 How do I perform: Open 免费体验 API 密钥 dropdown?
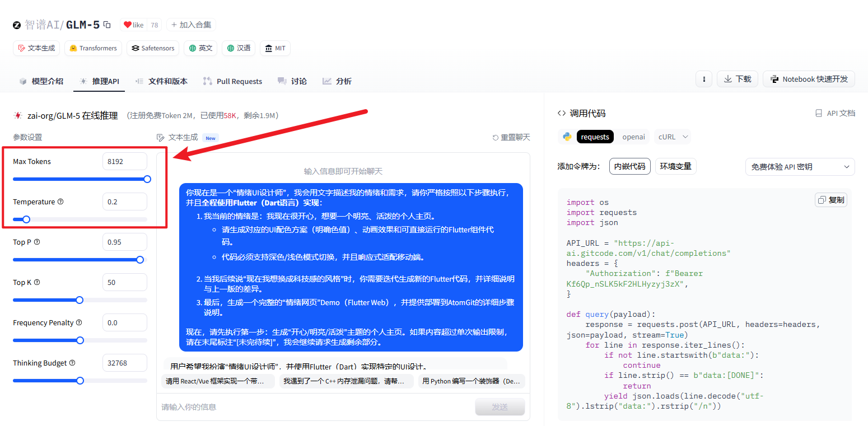[x=800, y=167]
